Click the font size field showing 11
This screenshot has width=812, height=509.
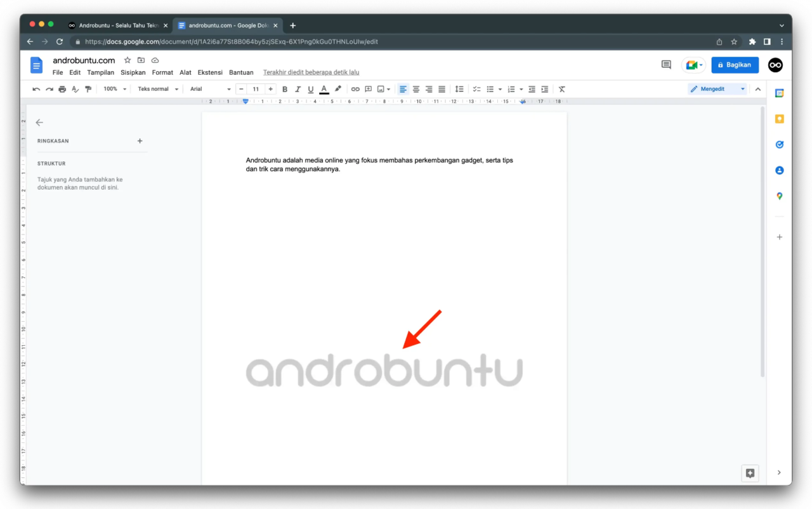coord(256,89)
